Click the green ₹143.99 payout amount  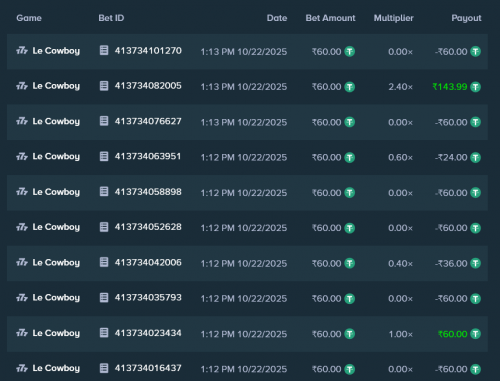pos(450,87)
